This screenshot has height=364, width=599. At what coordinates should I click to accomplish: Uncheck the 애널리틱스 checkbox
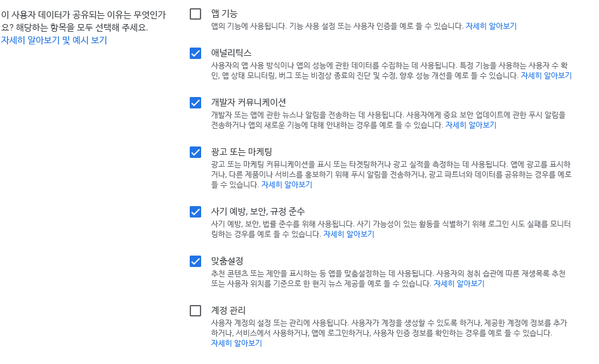click(195, 53)
